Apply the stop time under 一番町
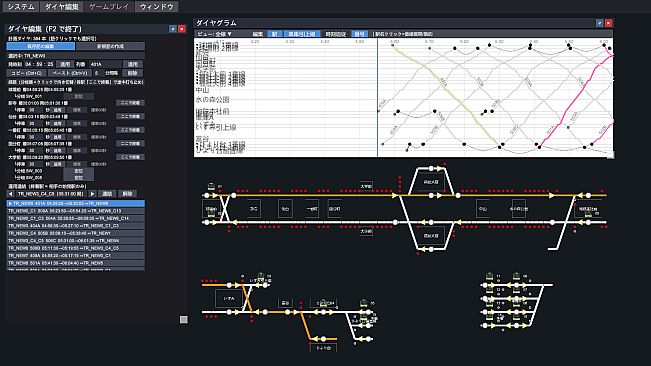The image size is (651, 366). tap(58, 137)
